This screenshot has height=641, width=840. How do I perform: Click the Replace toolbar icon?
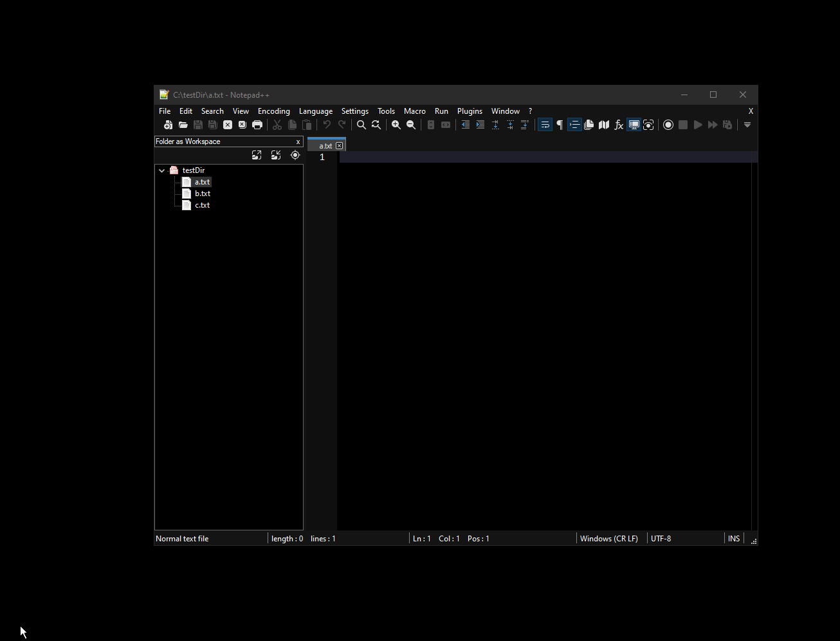coord(376,125)
